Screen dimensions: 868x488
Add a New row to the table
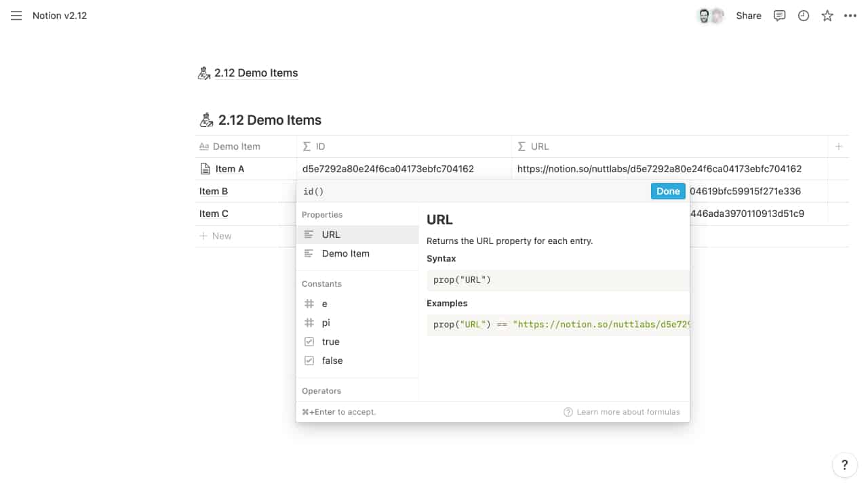(216, 236)
